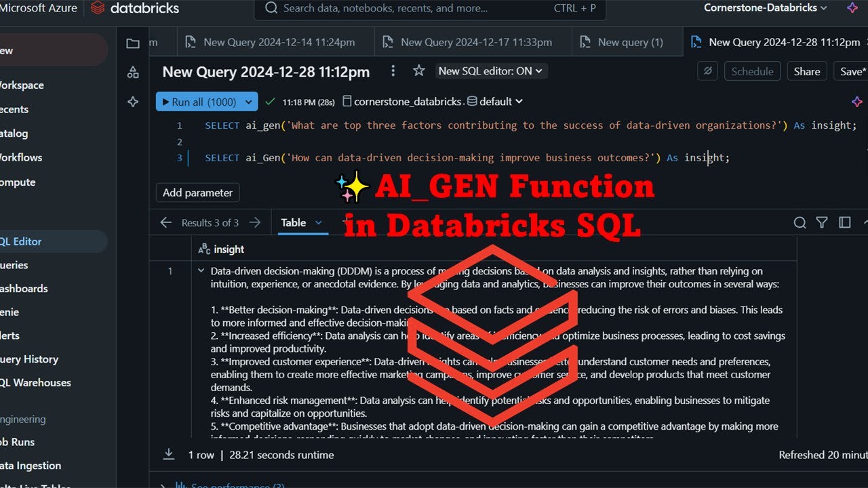
Task: Click the Results 3 of 3 label
Action: pos(210,222)
